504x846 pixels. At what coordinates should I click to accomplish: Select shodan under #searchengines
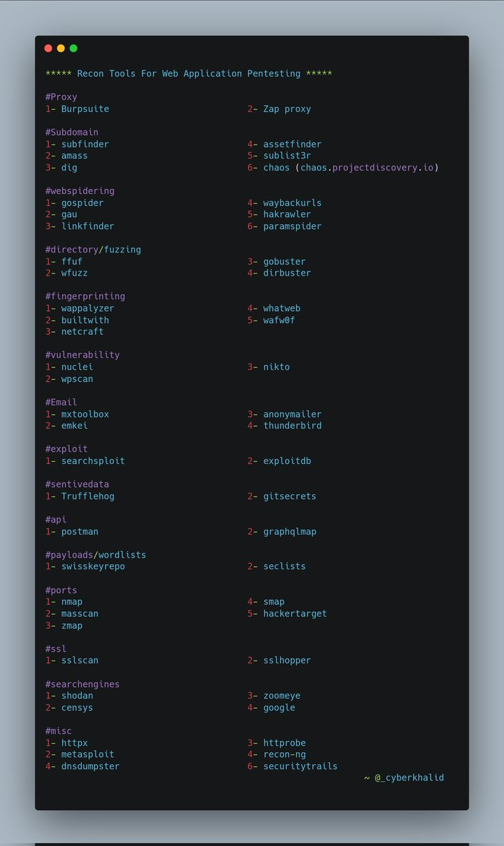click(77, 695)
